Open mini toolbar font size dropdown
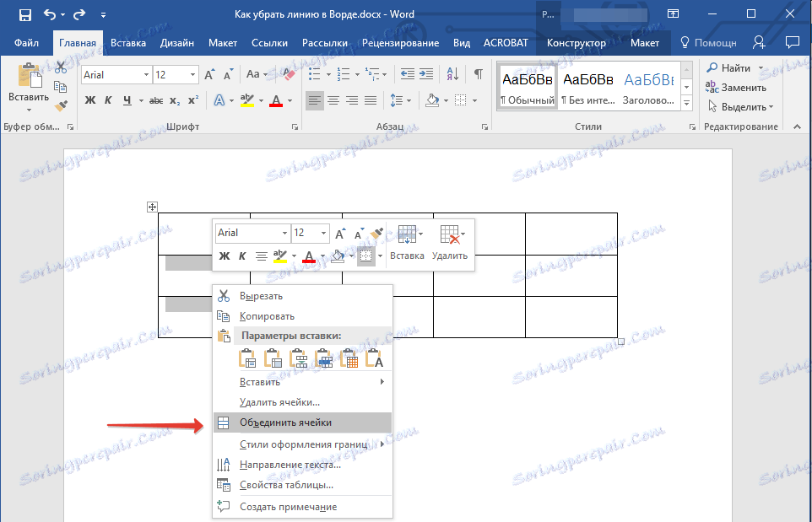This screenshot has width=812, height=522. point(323,234)
